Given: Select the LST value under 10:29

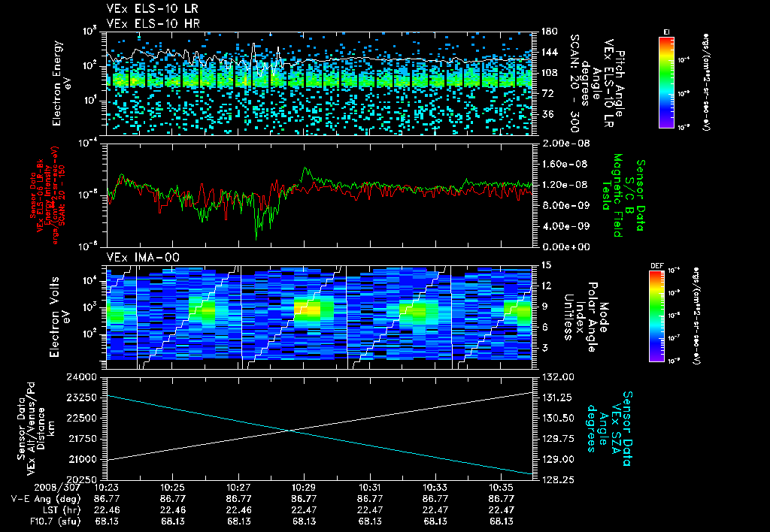Looking at the screenshot, I should point(304,510).
